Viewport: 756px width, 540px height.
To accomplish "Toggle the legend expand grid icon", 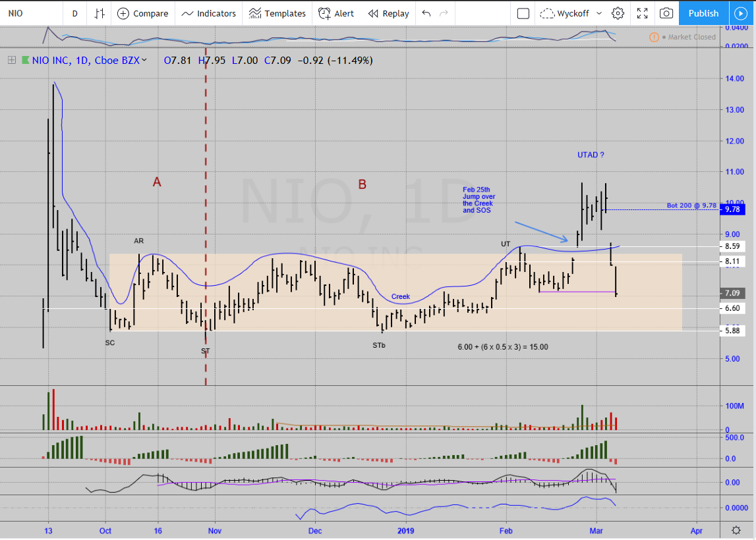I will (12, 60).
